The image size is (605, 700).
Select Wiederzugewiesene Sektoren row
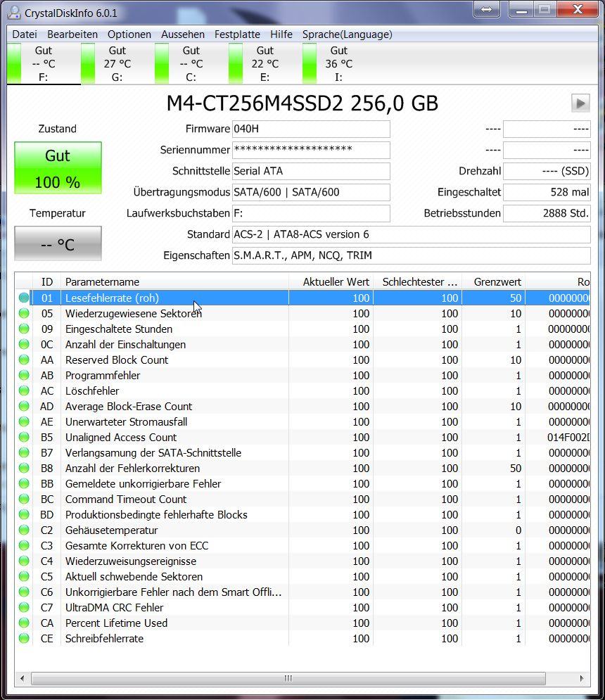(x=302, y=313)
